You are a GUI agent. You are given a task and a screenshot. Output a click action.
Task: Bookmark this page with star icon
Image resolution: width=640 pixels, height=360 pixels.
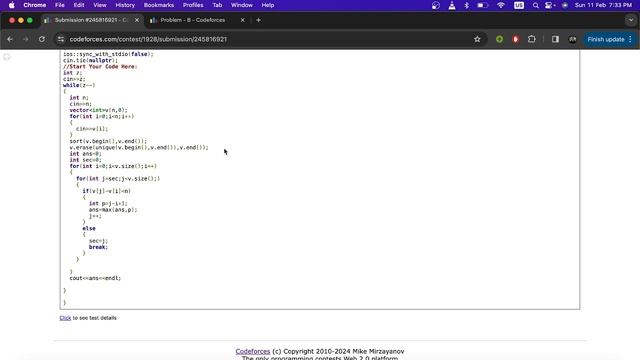click(x=477, y=39)
